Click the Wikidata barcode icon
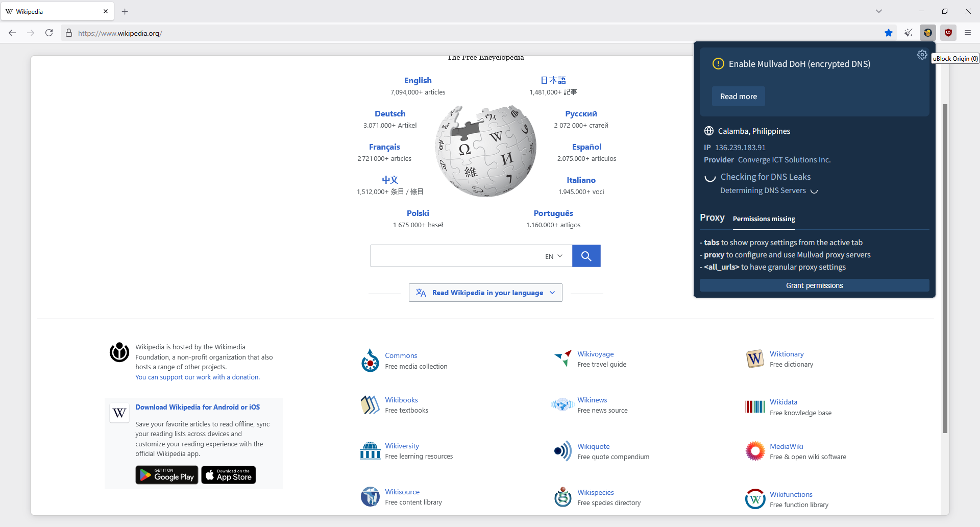 (x=755, y=407)
